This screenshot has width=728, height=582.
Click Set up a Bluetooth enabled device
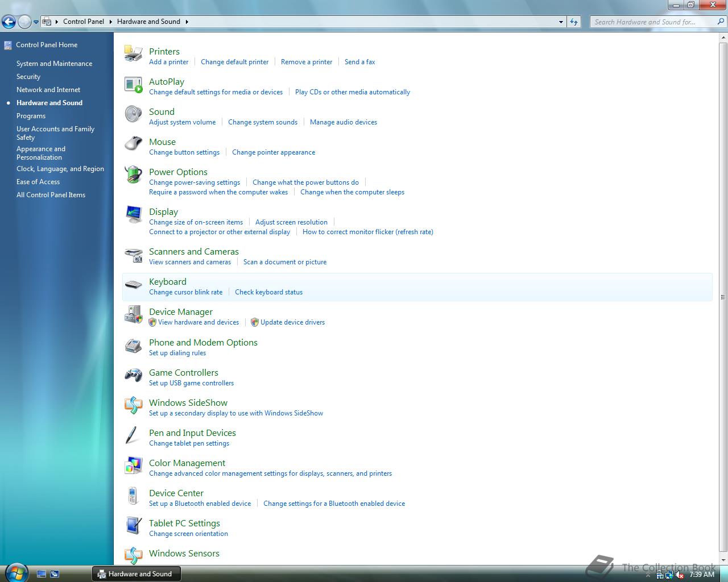click(x=200, y=504)
